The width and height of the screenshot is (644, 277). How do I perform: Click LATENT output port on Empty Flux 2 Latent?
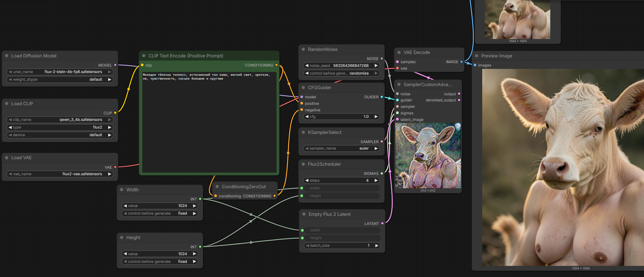pos(382,223)
